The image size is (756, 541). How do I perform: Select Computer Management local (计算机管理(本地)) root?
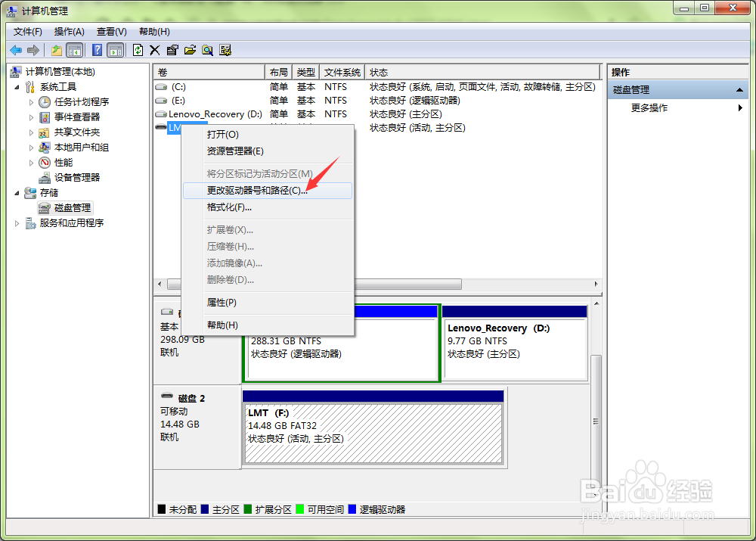tap(60, 72)
